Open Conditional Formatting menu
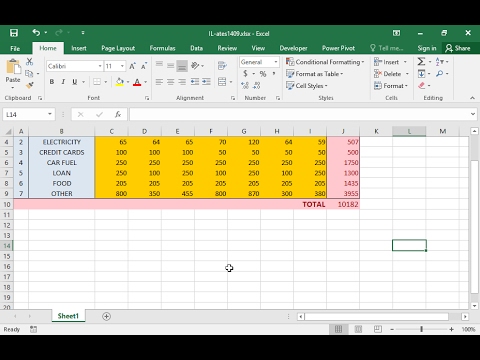The image size is (480, 360). pyautogui.click(x=325, y=62)
